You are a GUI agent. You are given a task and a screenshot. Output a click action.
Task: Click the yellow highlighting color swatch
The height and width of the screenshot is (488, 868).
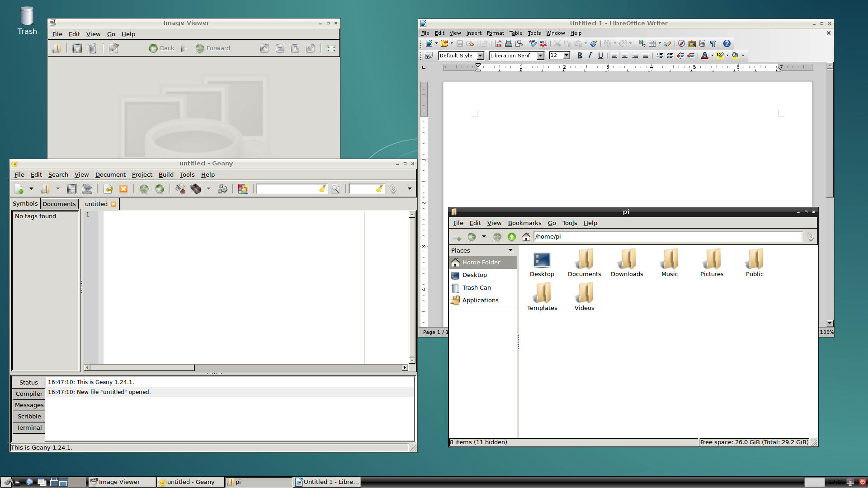720,56
